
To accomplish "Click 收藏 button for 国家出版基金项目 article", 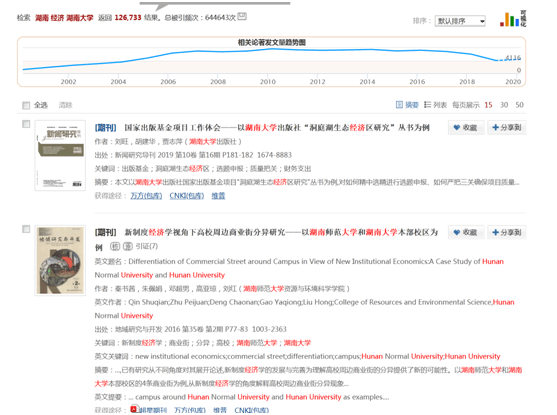I will 466,128.
